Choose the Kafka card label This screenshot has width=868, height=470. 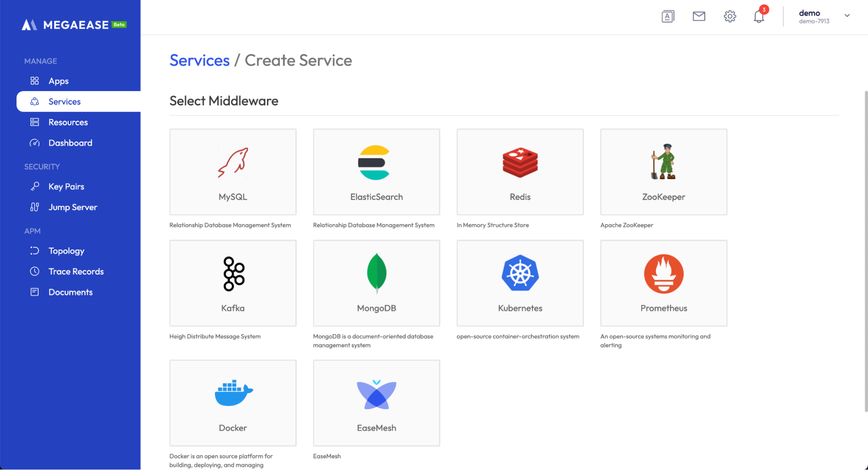click(x=233, y=308)
